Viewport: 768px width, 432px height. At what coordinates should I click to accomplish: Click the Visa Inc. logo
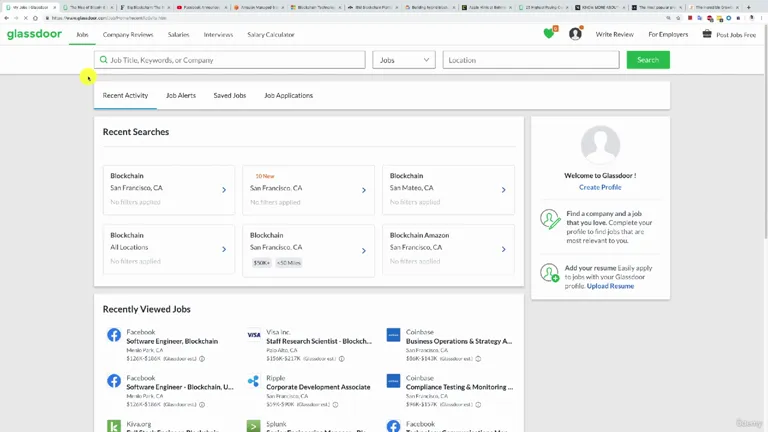point(254,335)
